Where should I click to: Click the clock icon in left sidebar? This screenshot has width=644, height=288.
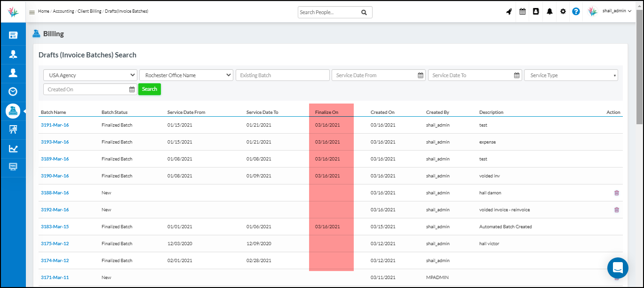(x=13, y=91)
